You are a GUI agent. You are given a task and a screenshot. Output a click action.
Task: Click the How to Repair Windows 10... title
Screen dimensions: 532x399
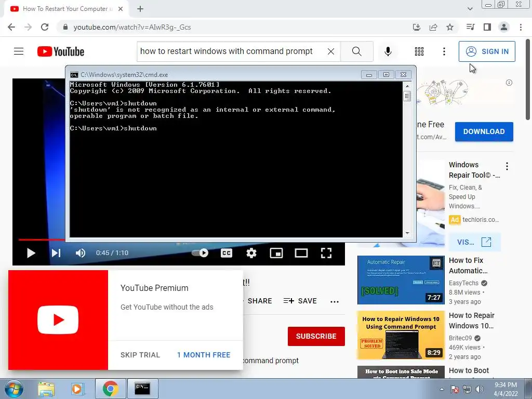pyautogui.click(x=471, y=321)
